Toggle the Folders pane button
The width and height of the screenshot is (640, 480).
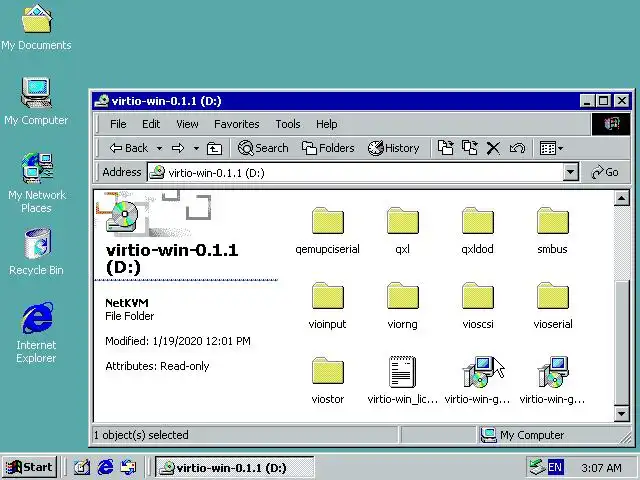tap(328, 148)
